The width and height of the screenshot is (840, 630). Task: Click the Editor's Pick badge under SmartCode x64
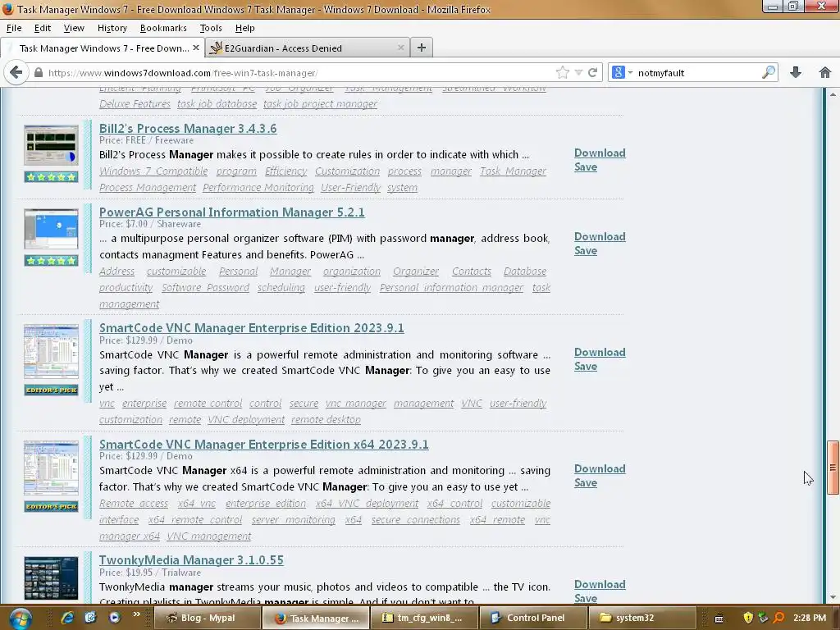click(51, 506)
